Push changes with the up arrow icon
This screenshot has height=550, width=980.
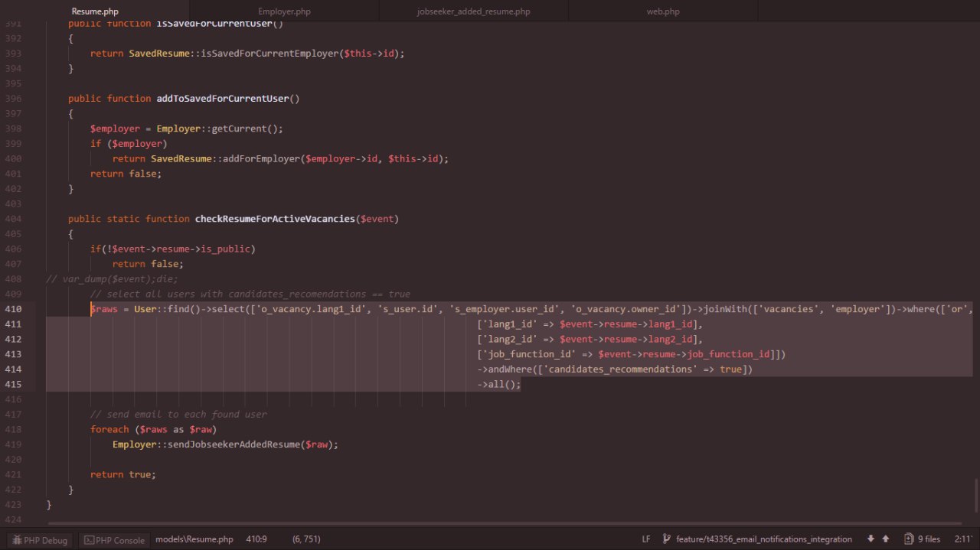coord(886,539)
